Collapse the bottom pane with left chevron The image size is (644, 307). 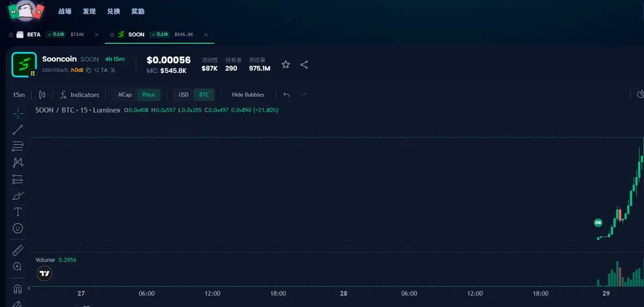(x=29, y=288)
